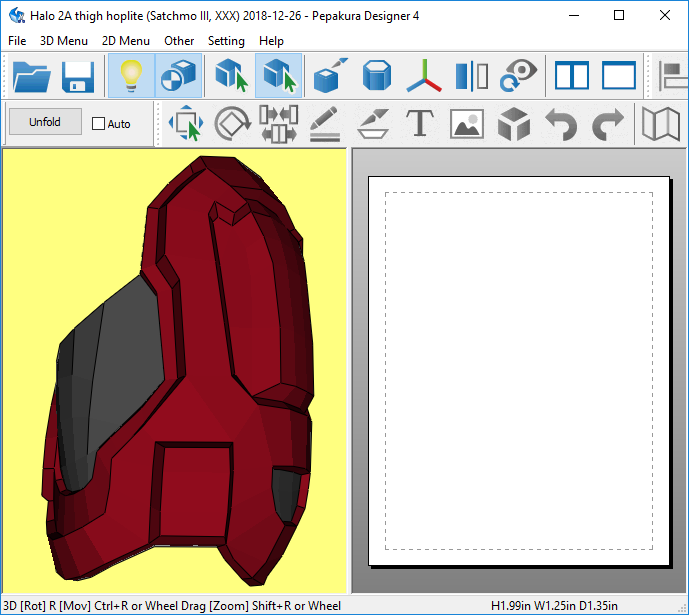This screenshot has height=615, width=689.
Task: Select the Text input tool (T icon)
Action: pos(419,124)
